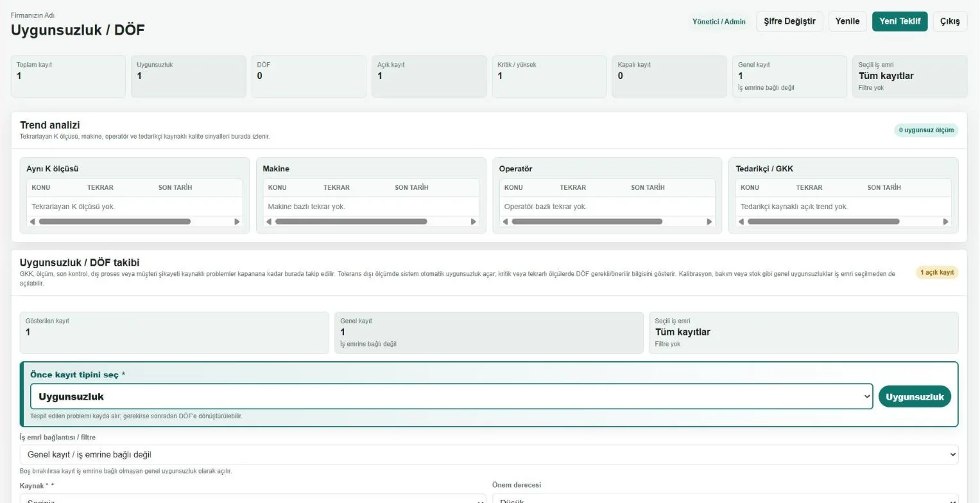Click the horizontal scrollbar in Tedarikçi / GKK card
Viewport: 980px width, 503px height.
823,222
